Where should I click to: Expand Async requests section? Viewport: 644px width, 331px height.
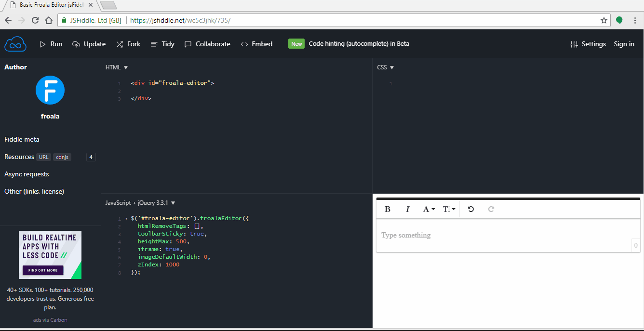27,174
